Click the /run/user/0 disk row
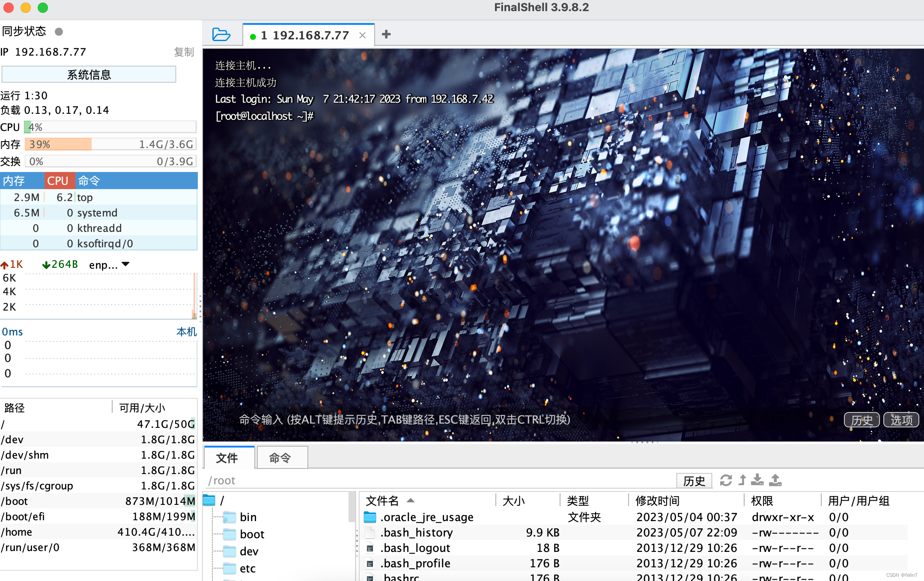The image size is (924, 581). (98, 547)
